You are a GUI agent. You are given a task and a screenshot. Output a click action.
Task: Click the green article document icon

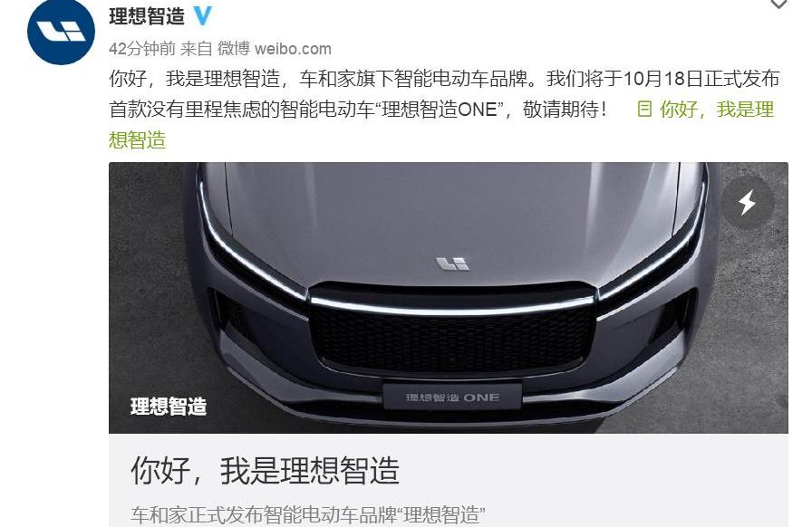(x=644, y=110)
